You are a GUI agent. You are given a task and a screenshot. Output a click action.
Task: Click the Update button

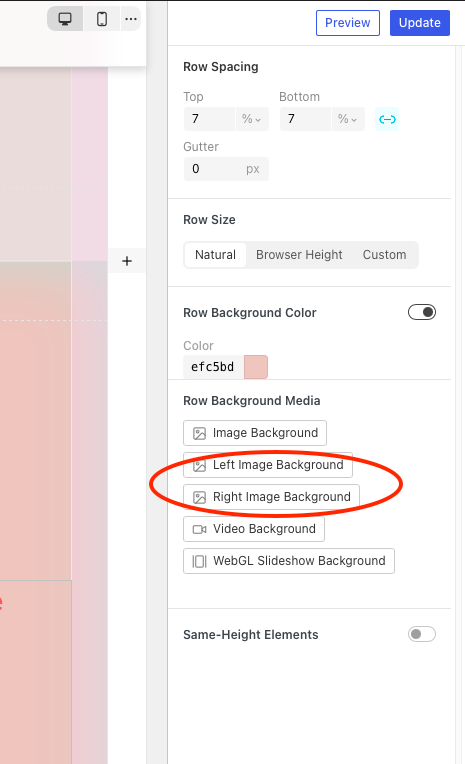pos(420,23)
